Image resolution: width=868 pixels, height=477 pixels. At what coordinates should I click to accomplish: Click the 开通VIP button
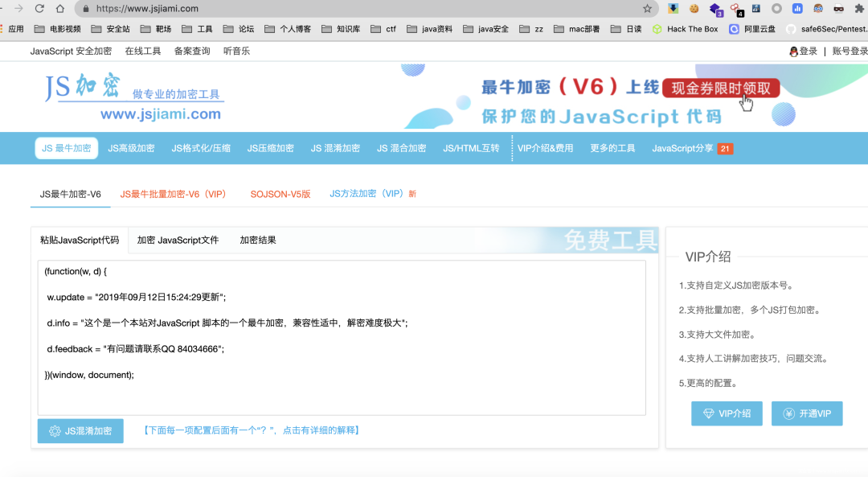click(x=807, y=413)
